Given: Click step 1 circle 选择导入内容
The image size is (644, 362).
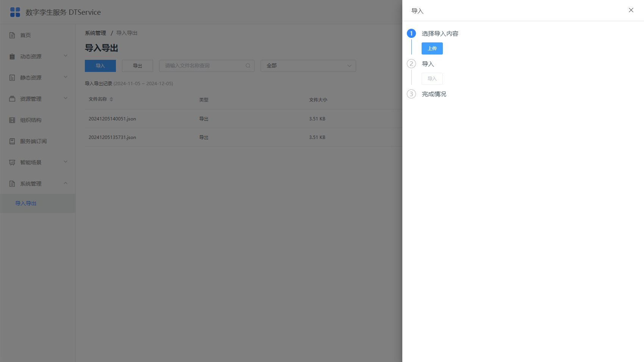Looking at the screenshot, I should [x=411, y=33].
